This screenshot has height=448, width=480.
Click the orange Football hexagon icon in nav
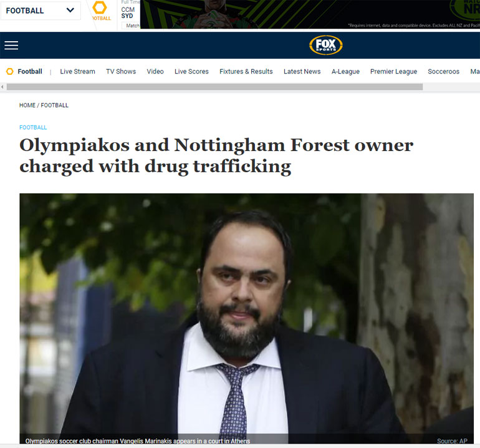pos(10,71)
